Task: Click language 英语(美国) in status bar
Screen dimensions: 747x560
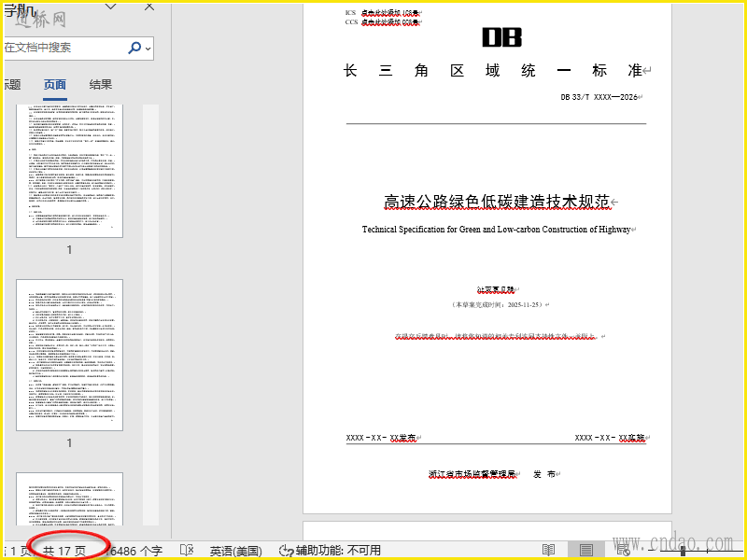Action: tap(236, 551)
